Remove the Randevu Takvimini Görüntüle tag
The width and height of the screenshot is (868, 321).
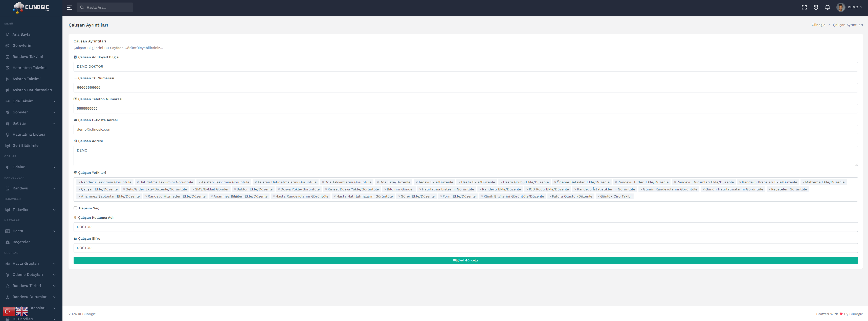click(80, 182)
